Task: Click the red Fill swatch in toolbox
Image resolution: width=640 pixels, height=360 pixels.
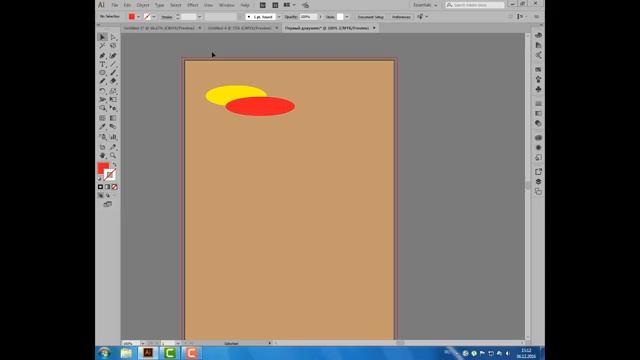Action: (x=103, y=168)
